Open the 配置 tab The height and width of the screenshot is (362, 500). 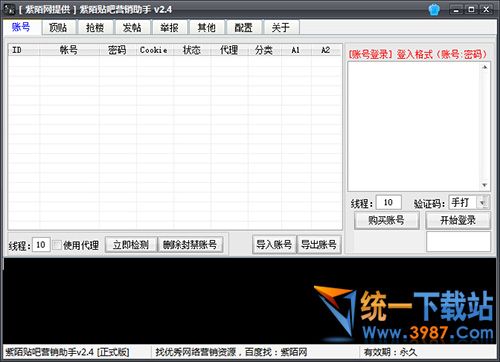click(x=244, y=27)
